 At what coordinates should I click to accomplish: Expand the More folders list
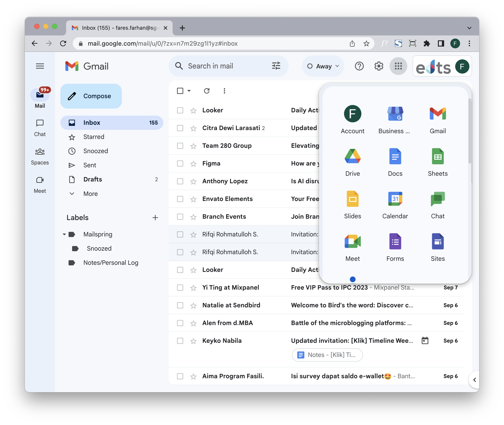pyautogui.click(x=91, y=194)
